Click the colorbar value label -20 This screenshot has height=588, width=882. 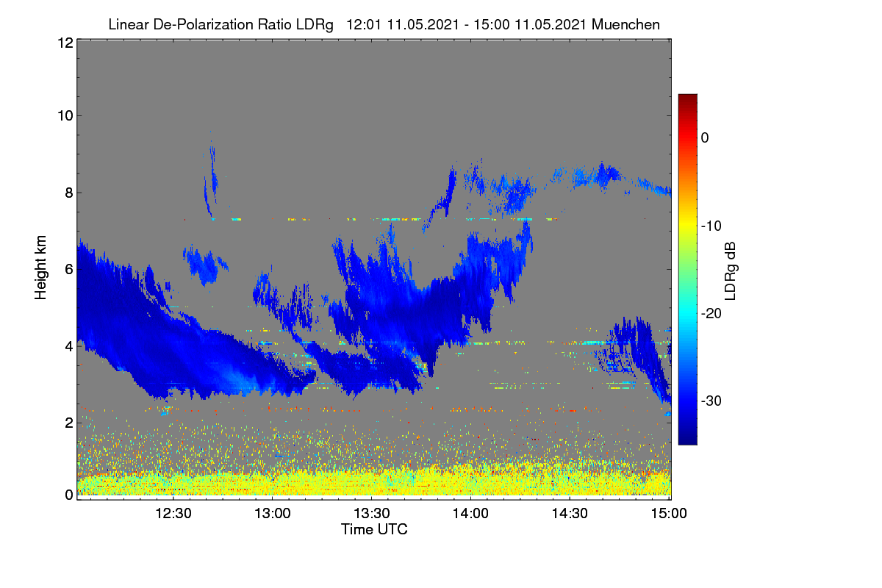(711, 313)
